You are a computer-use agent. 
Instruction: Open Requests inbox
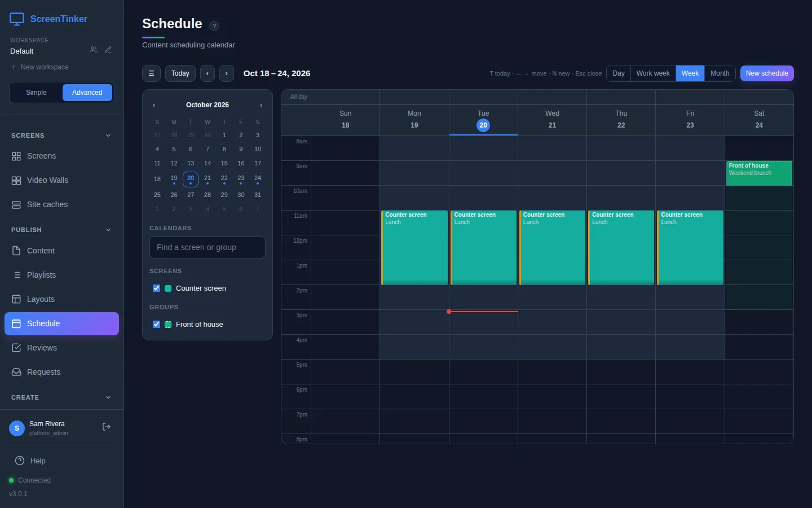point(62,372)
